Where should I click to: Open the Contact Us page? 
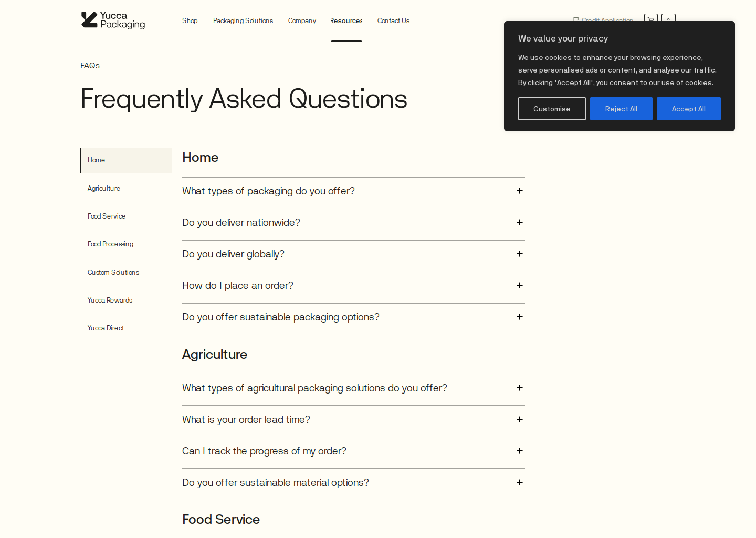(393, 20)
